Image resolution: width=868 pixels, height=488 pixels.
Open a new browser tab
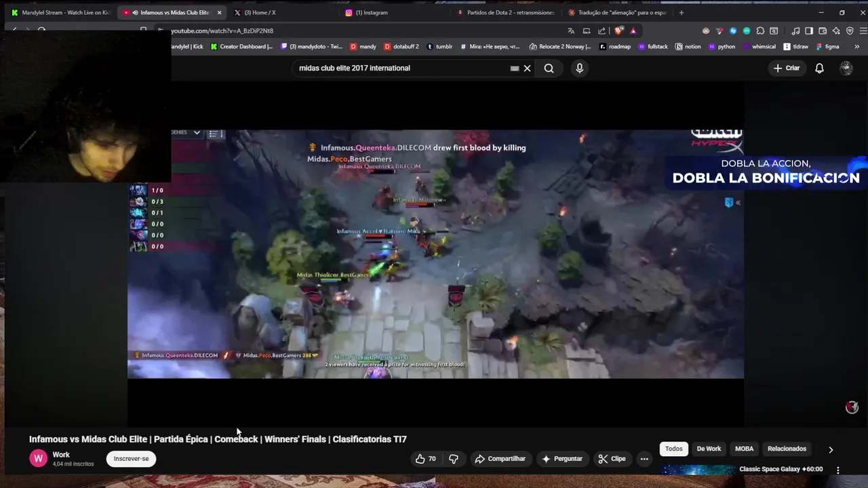682,12
